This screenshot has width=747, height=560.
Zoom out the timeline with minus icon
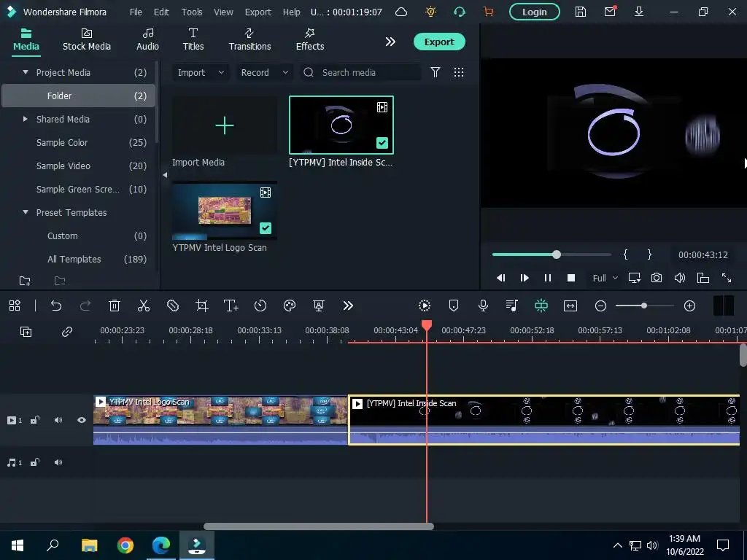601,306
